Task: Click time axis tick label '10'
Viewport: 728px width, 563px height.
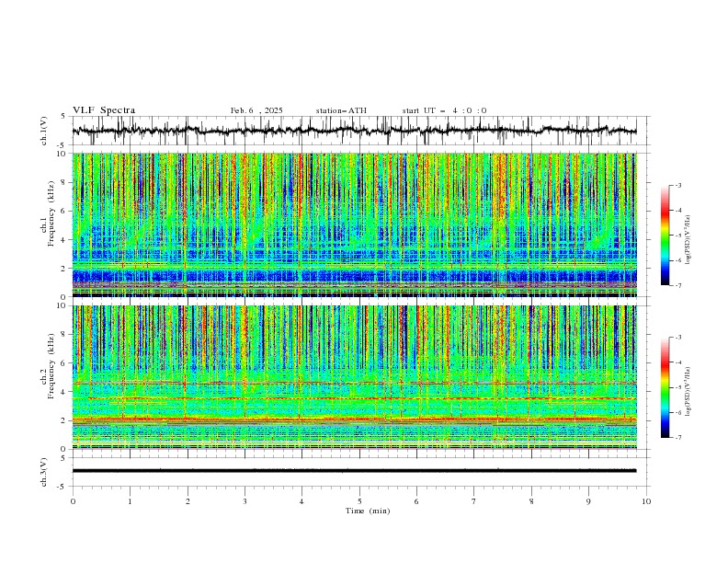Action: pyautogui.click(x=646, y=501)
